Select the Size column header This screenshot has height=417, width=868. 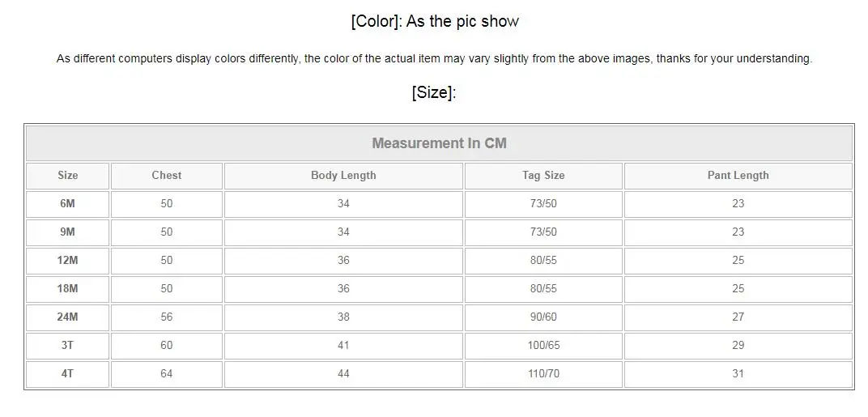(68, 176)
